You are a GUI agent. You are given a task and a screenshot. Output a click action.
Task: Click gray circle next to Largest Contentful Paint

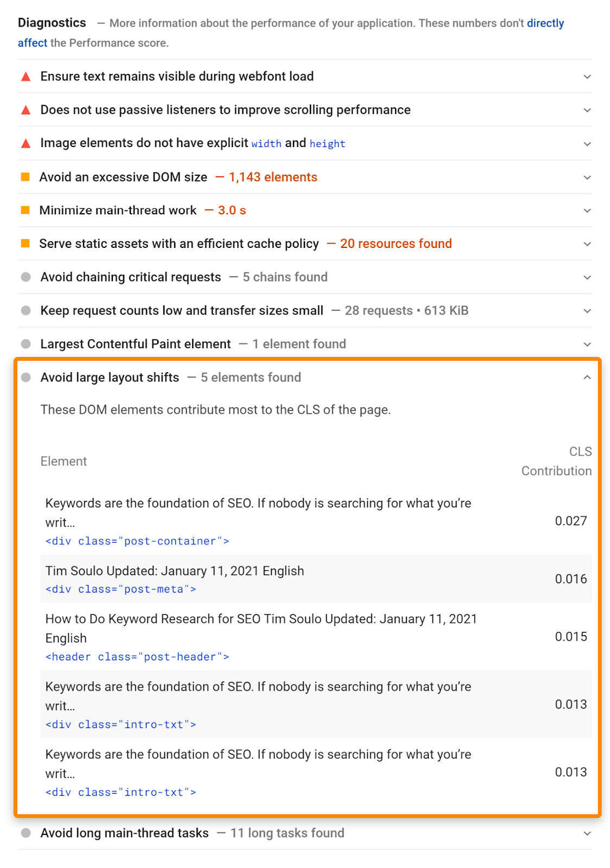point(26,344)
